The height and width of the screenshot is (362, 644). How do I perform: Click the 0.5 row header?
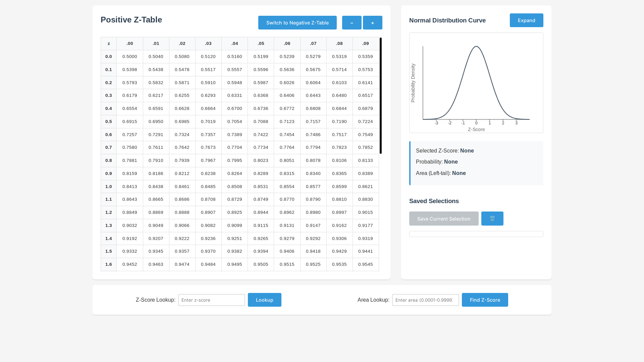click(109, 122)
